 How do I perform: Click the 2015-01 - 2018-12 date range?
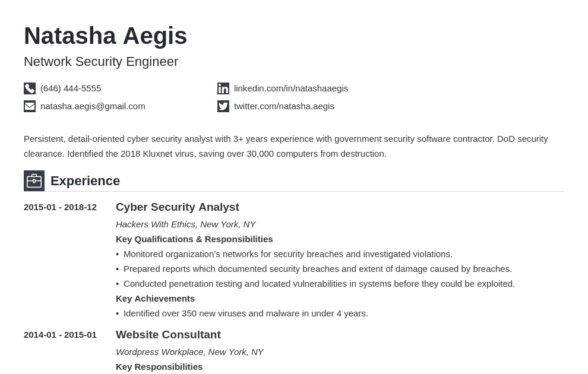[x=60, y=207]
